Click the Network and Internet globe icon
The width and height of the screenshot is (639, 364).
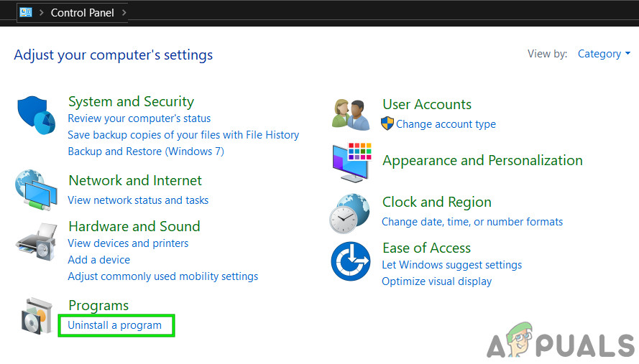click(x=35, y=190)
